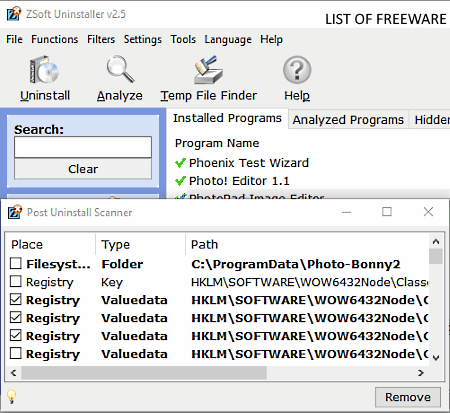Click inside the Search input field

(x=83, y=147)
